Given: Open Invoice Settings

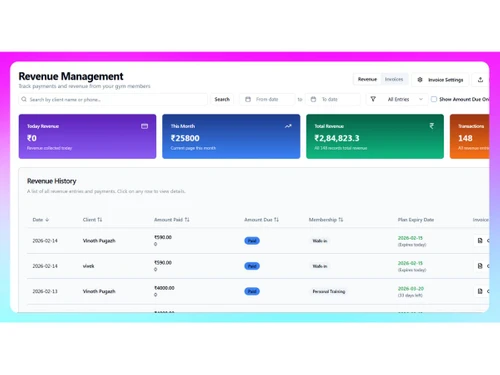Looking at the screenshot, I should coord(440,80).
